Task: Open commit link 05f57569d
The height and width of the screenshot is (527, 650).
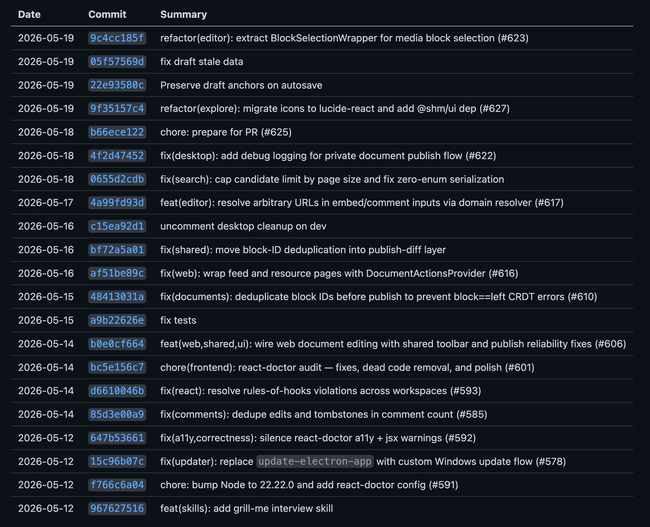Action: [117, 62]
